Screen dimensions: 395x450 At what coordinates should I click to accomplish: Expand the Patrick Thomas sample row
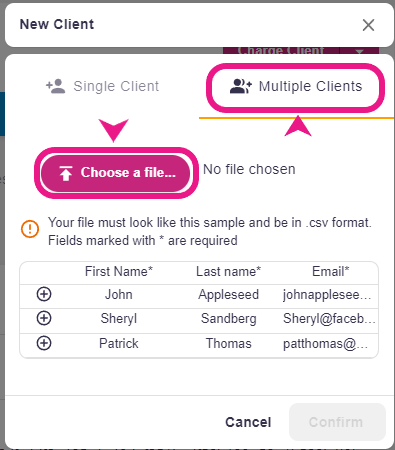click(44, 343)
